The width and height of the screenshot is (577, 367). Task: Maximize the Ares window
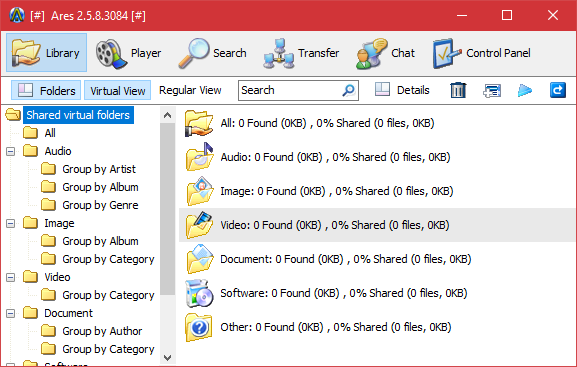click(507, 15)
